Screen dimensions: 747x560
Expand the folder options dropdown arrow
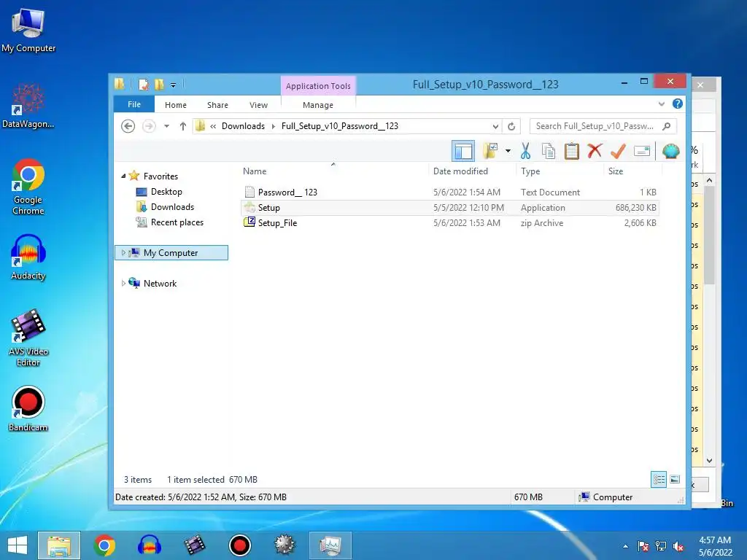508,152
